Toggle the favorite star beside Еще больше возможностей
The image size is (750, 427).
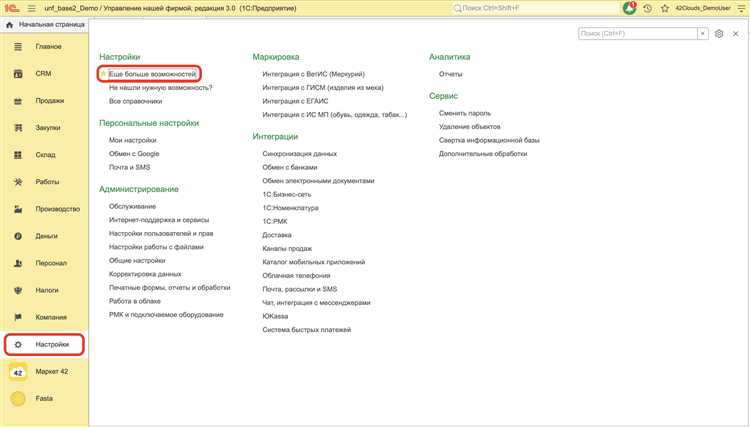[x=103, y=74]
